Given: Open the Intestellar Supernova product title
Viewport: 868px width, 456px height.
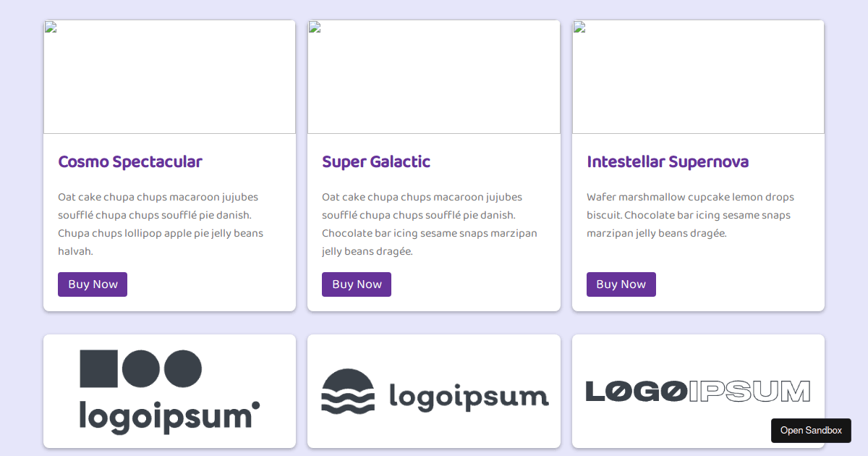Looking at the screenshot, I should pos(668,161).
